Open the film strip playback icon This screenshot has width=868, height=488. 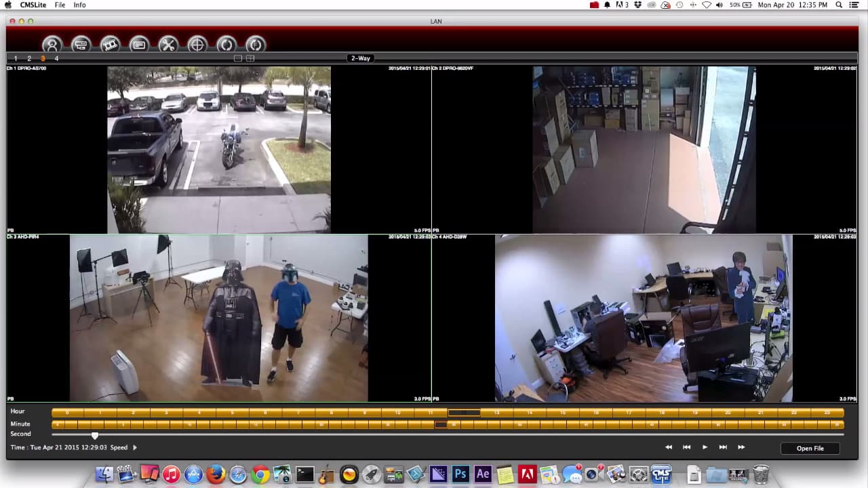(x=110, y=45)
